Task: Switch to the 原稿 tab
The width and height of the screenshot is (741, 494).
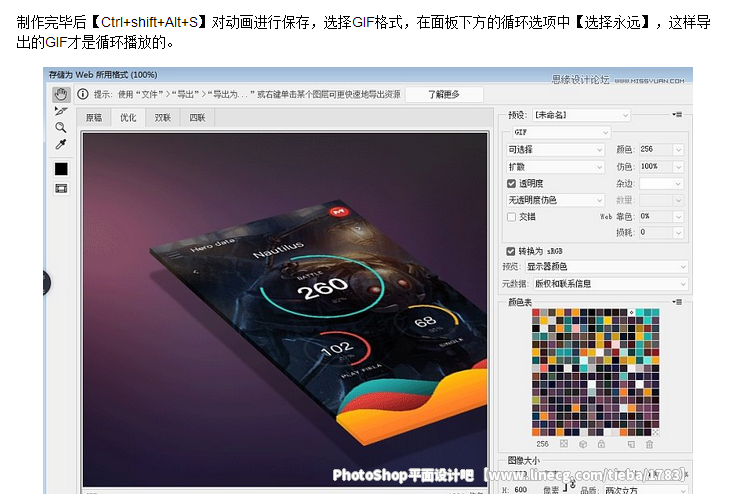Action: 94,118
